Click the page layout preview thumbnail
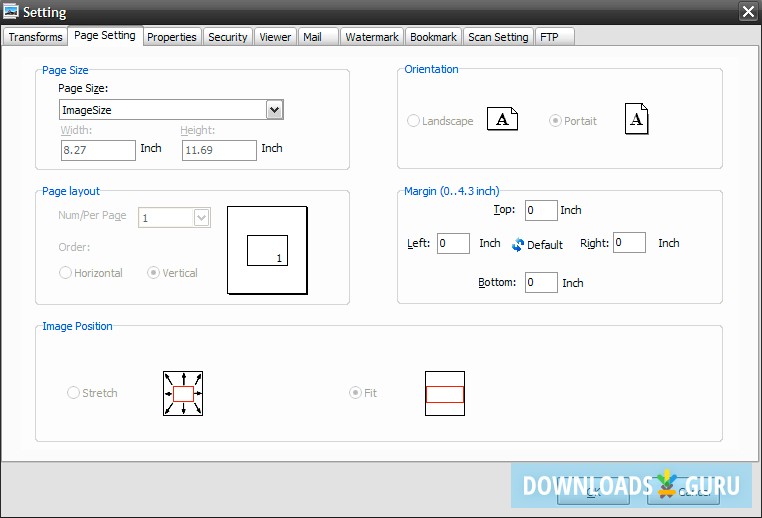 pyautogui.click(x=267, y=251)
